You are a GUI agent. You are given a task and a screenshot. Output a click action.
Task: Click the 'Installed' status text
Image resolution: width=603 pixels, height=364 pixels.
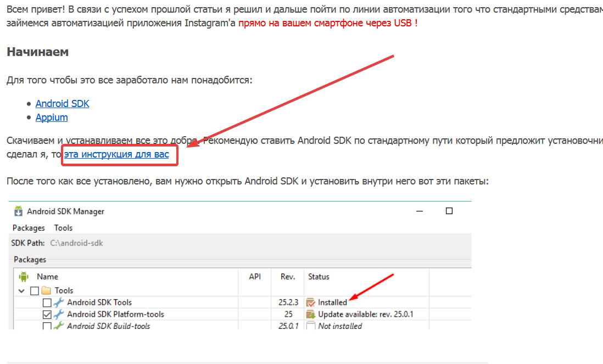coord(332,303)
